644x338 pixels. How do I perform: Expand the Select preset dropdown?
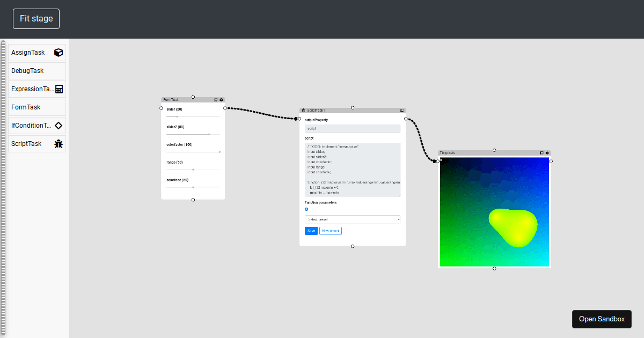(x=353, y=219)
